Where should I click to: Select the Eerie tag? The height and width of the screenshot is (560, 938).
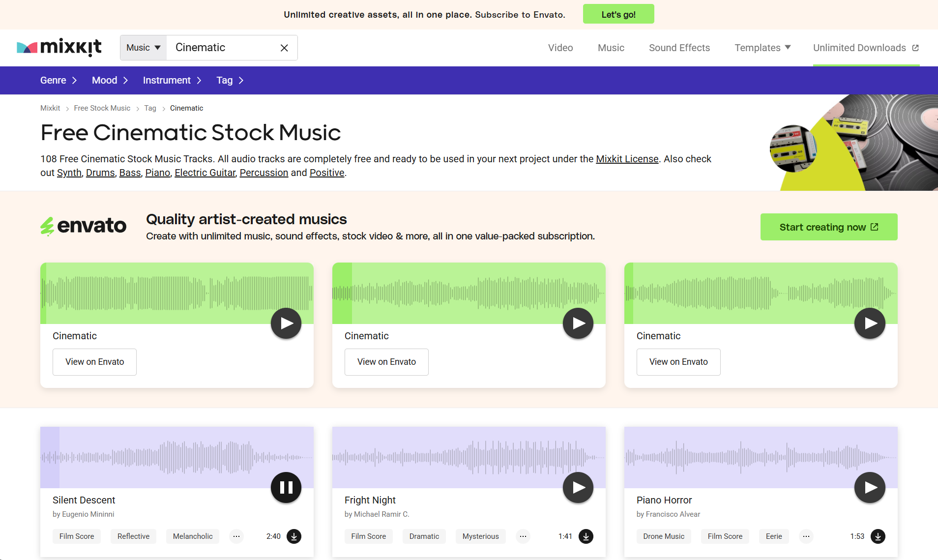click(774, 536)
